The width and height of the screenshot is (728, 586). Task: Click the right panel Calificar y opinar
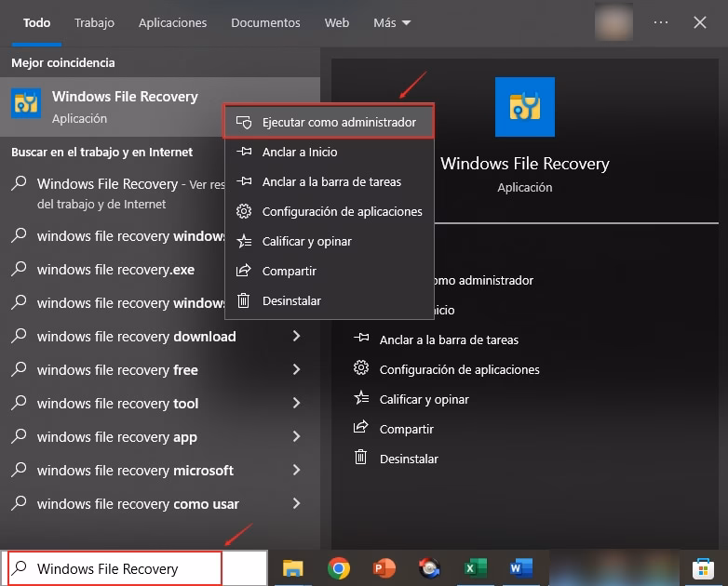pos(425,399)
